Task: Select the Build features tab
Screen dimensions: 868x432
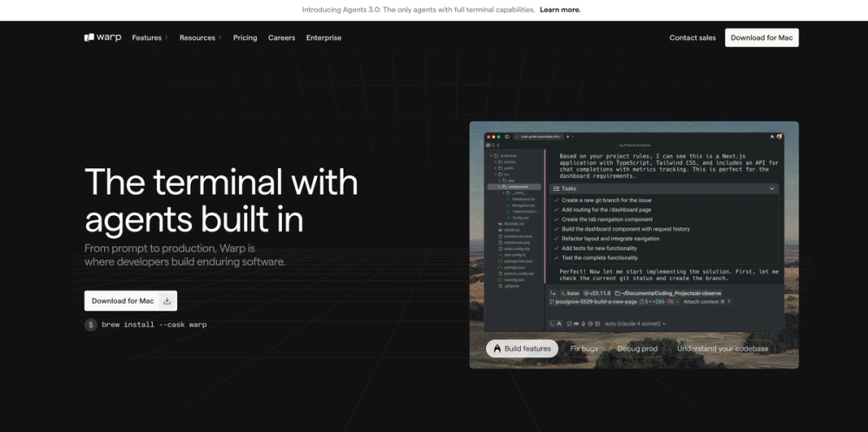Action: [522, 349]
